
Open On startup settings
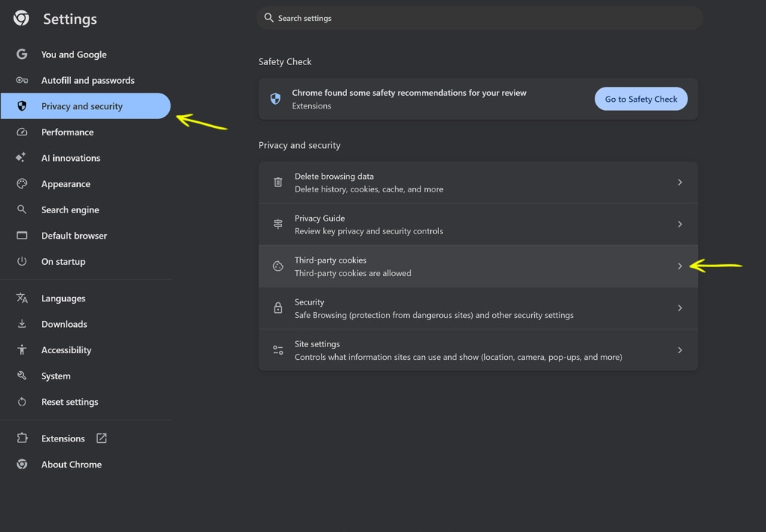(85, 261)
